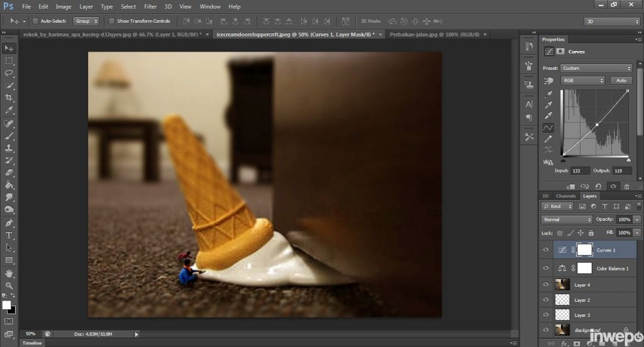The width and height of the screenshot is (644, 347).
Task: Click the Auto button in Curves
Action: pos(621,80)
